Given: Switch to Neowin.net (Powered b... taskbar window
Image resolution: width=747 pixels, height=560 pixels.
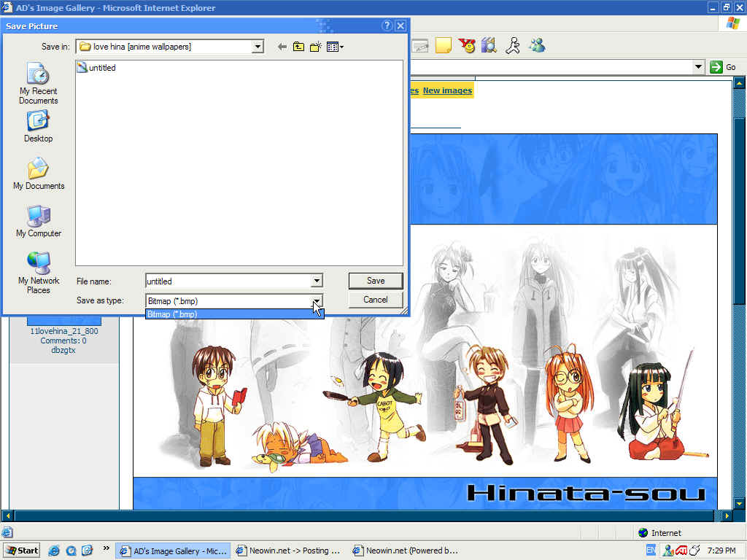Looking at the screenshot, I should (406, 551).
